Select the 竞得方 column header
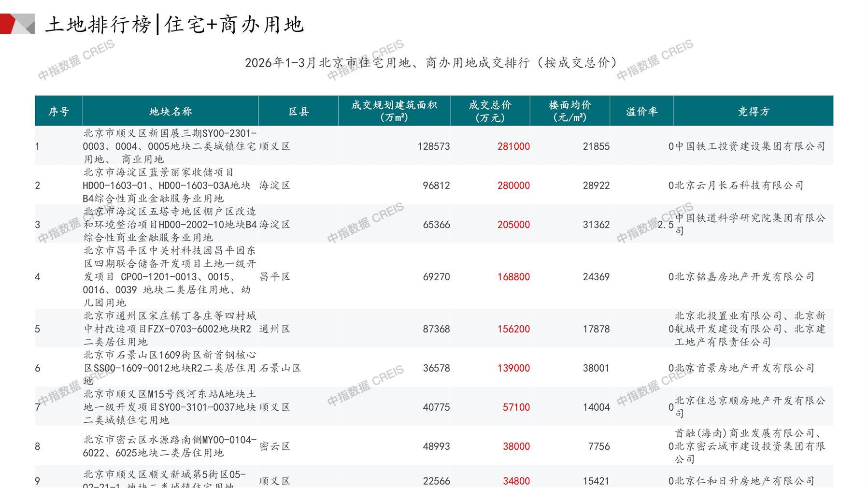Viewport: 868px width, 488px height. 754,112
